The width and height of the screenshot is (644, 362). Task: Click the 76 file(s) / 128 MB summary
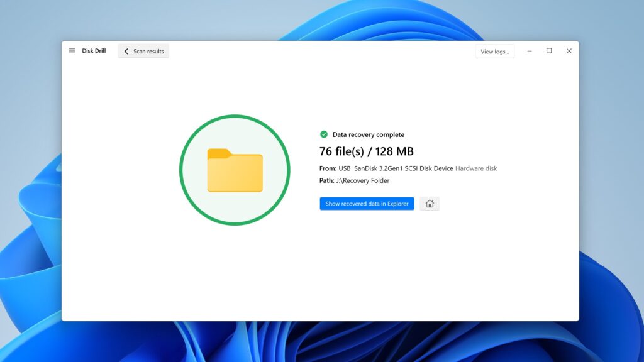point(367,151)
